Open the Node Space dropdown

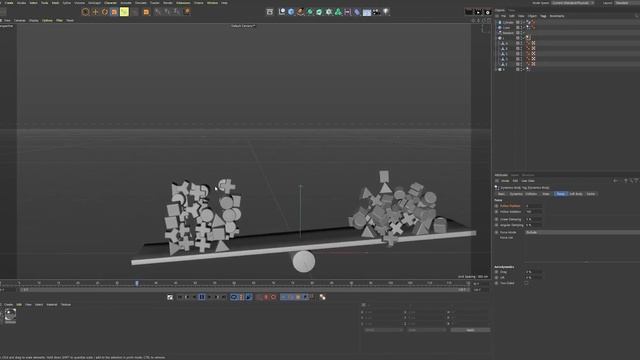pos(573,3)
